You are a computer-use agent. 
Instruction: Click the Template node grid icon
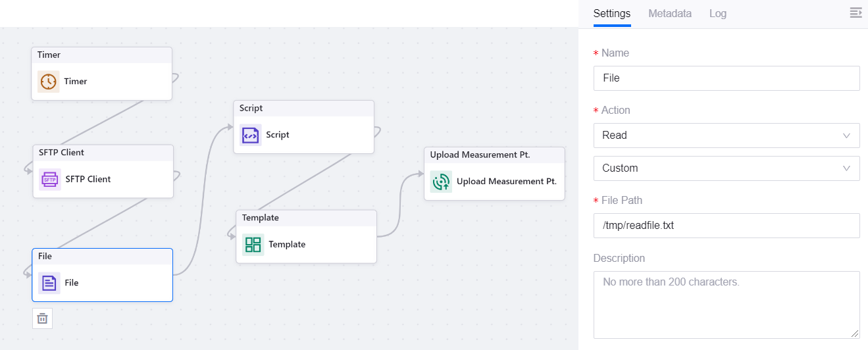tap(253, 245)
